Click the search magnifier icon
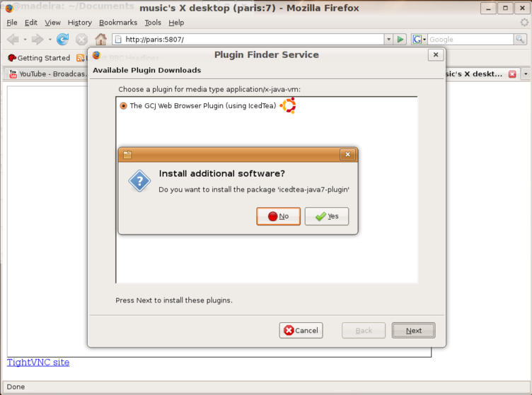The height and width of the screenshot is (395, 532). point(520,40)
